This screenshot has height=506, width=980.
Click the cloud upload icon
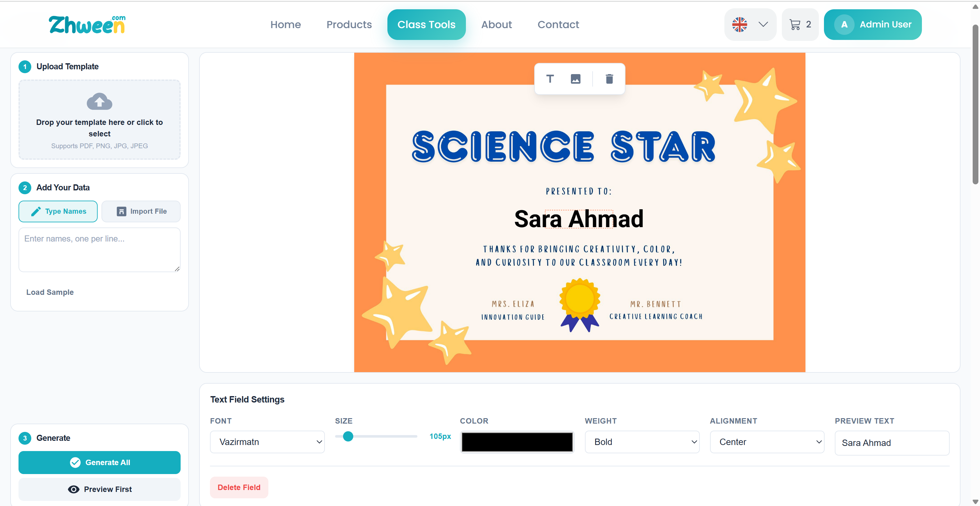click(99, 101)
